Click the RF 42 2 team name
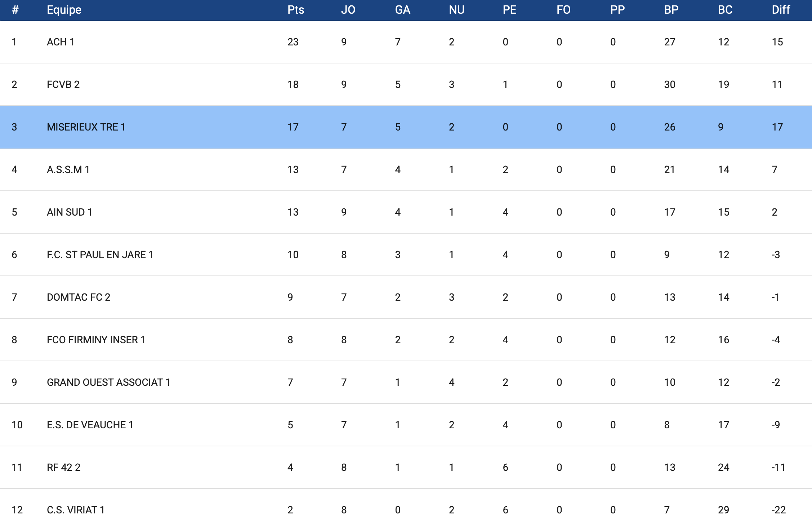 point(64,468)
